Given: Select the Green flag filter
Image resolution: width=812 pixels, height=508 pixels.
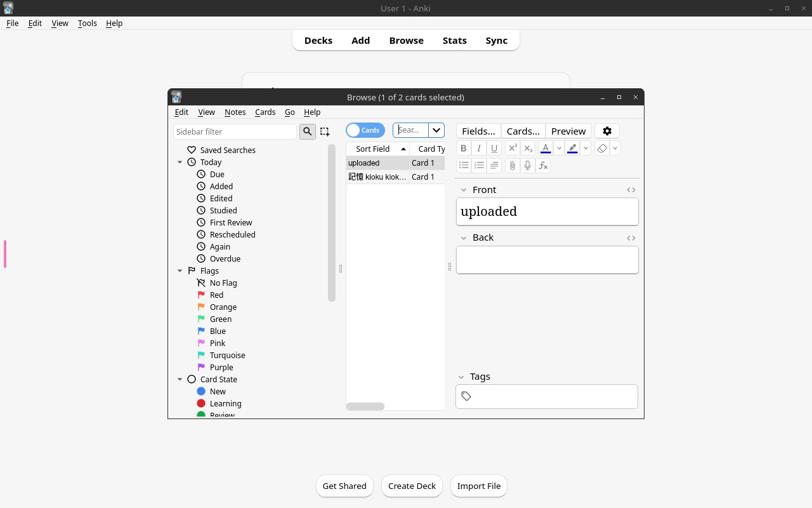Looking at the screenshot, I should [x=221, y=319].
